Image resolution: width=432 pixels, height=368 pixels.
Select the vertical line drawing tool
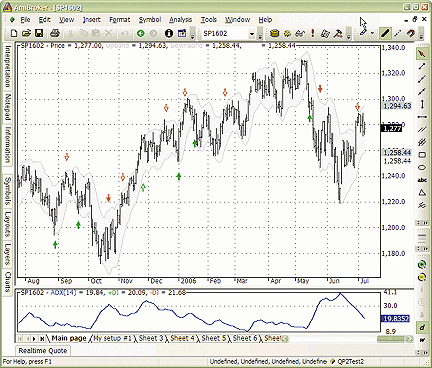(422, 104)
